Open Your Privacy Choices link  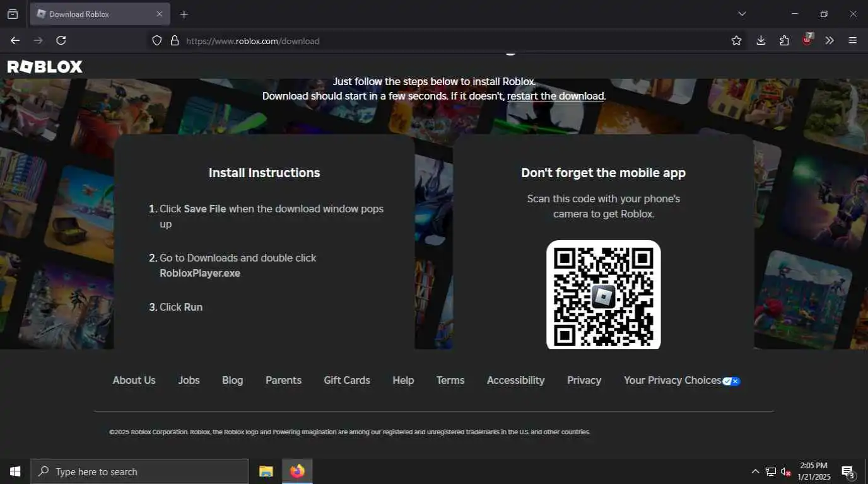[x=672, y=380]
